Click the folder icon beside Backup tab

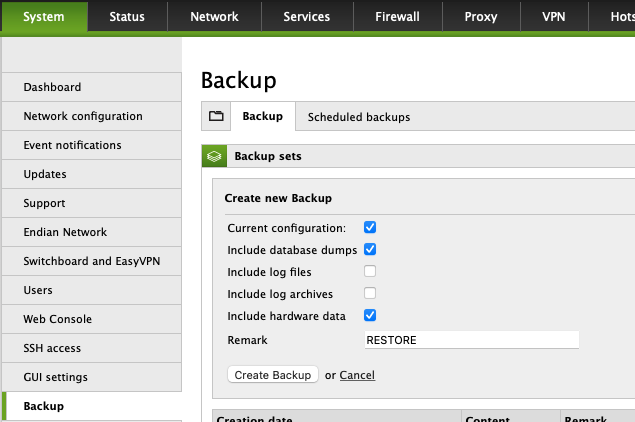coord(215,117)
